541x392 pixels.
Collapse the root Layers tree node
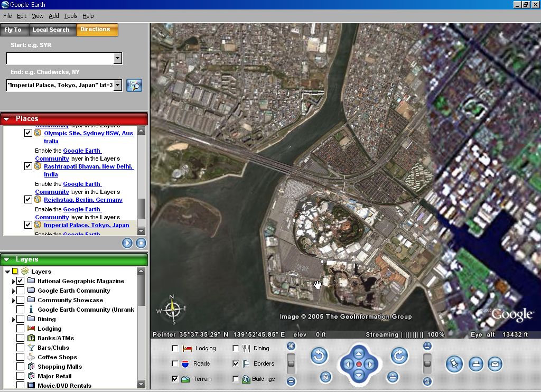pyautogui.click(x=7, y=272)
